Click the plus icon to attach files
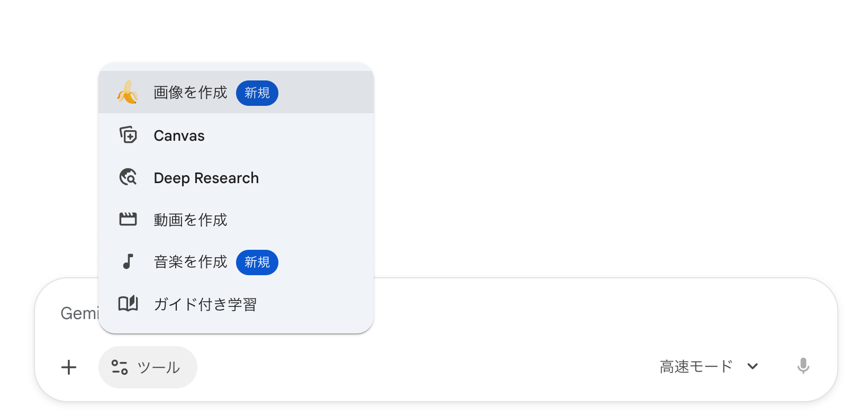Screen dimensions: 868x417 [x=69, y=367]
